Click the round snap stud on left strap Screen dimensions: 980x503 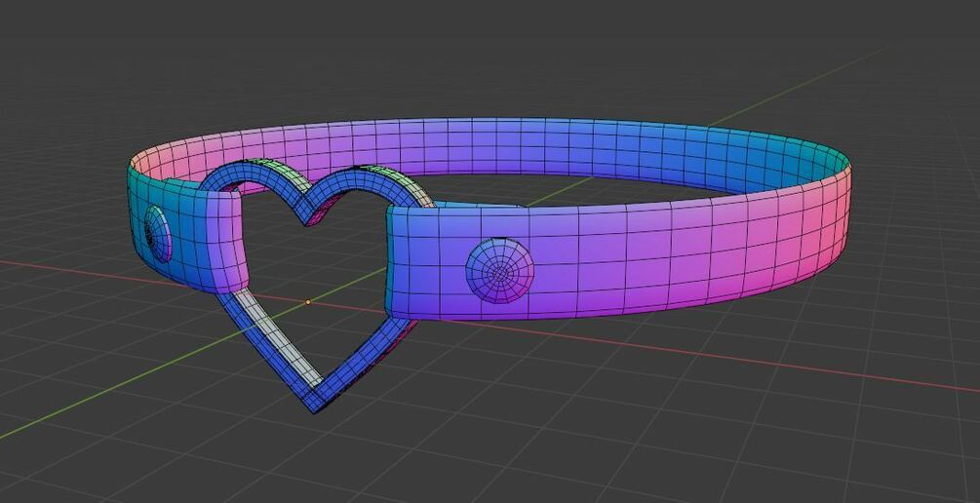(158, 234)
